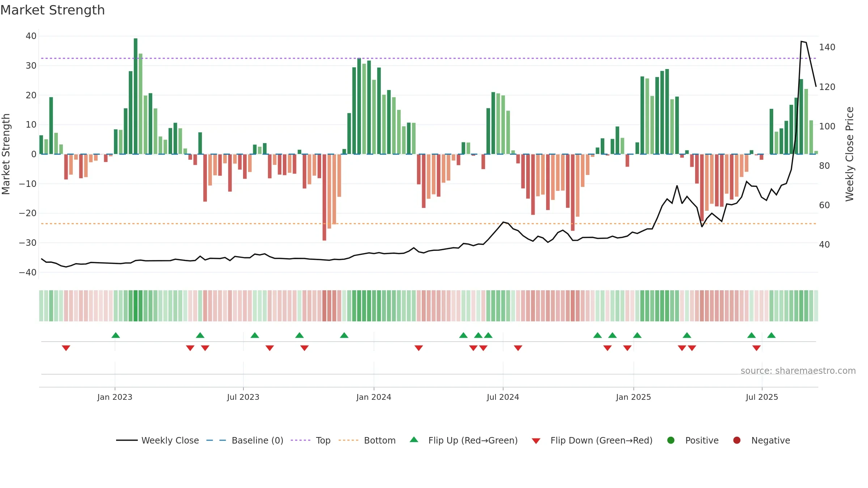Toggle the Baseline (0) legend entry

coord(245,440)
